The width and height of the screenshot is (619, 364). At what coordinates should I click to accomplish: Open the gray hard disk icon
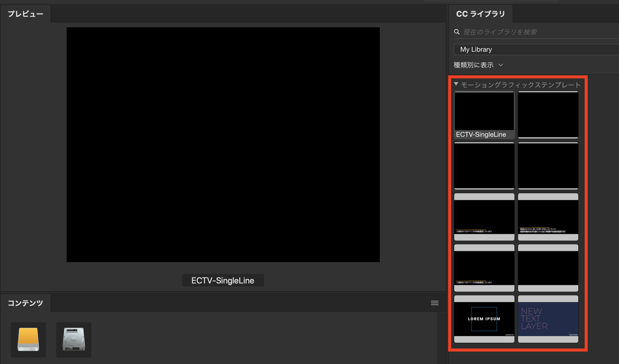coord(74,339)
